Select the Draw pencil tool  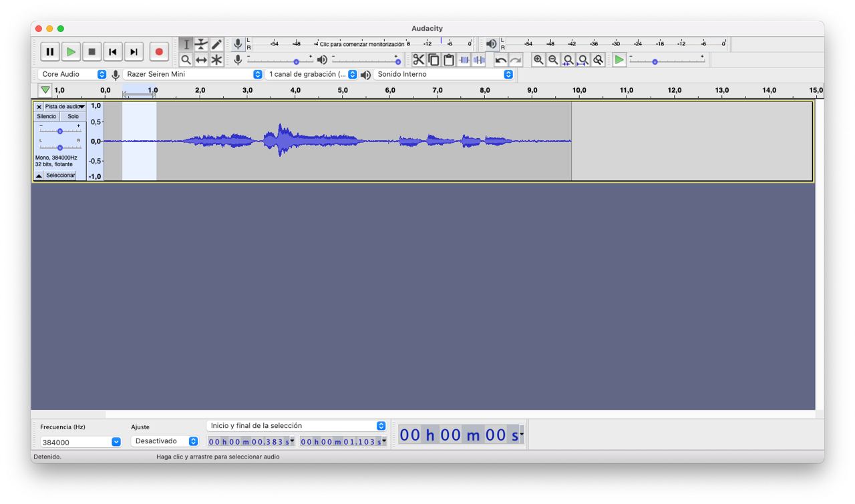pos(217,44)
